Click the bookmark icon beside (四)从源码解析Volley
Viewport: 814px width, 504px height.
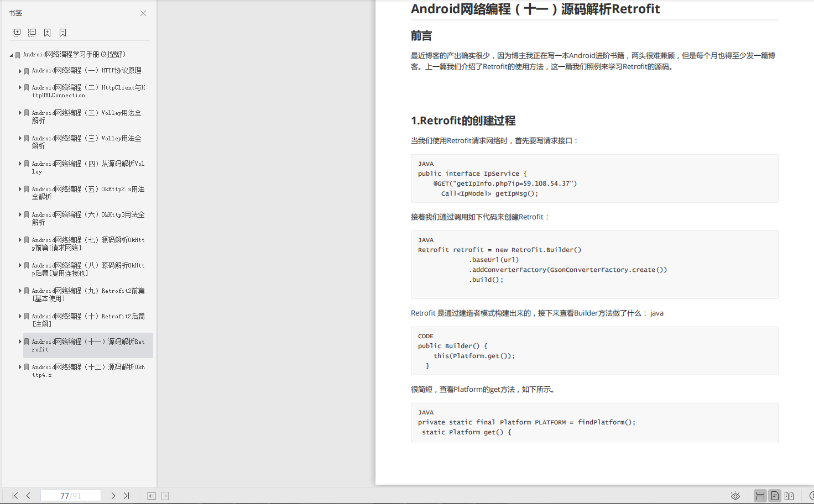pos(27,164)
